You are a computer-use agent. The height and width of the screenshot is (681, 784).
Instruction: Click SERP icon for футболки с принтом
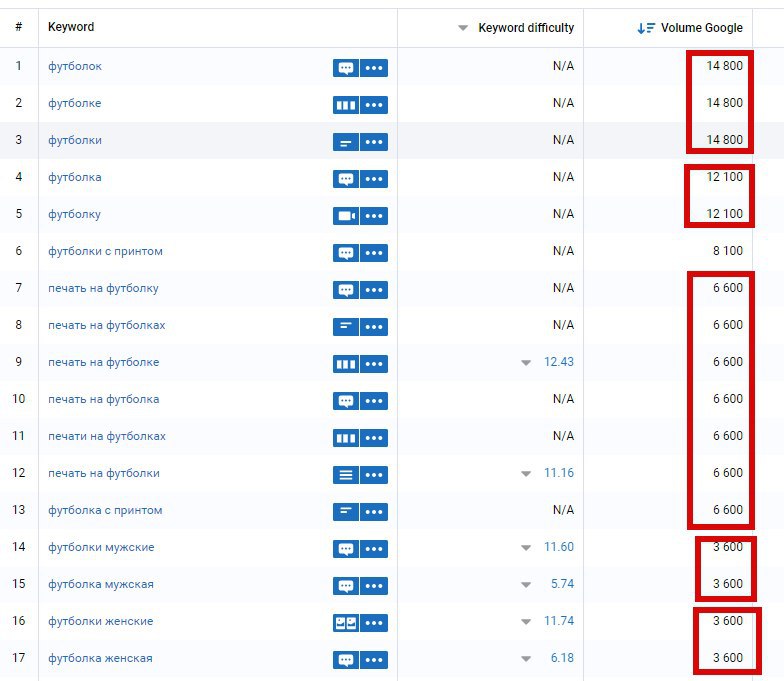(x=346, y=253)
